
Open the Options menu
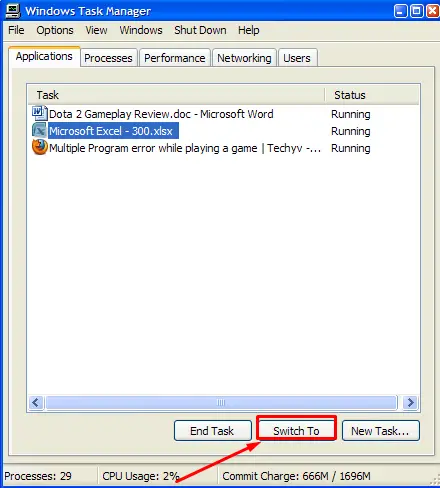pos(55,30)
